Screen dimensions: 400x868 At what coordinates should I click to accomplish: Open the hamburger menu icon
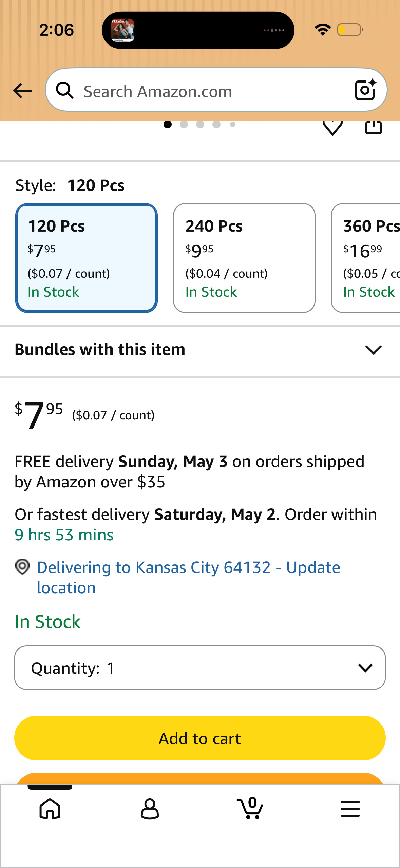coord(350,809)
